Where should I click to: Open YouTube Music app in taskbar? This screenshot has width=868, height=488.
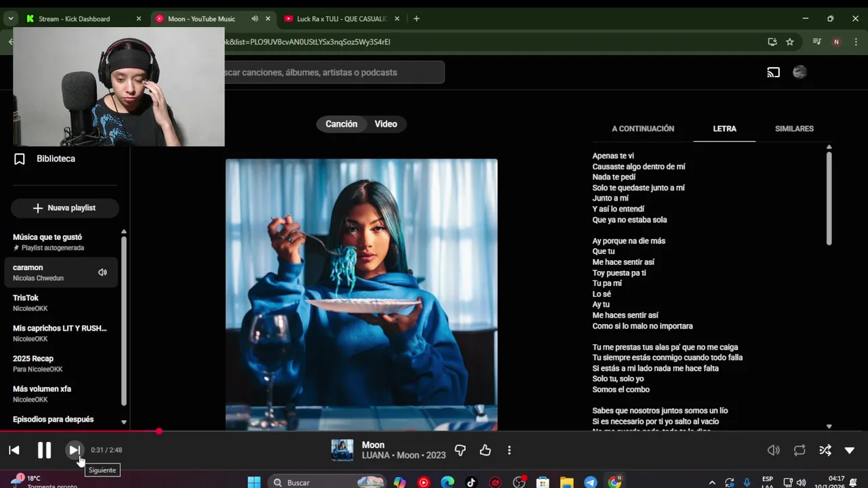coord(424,483)
